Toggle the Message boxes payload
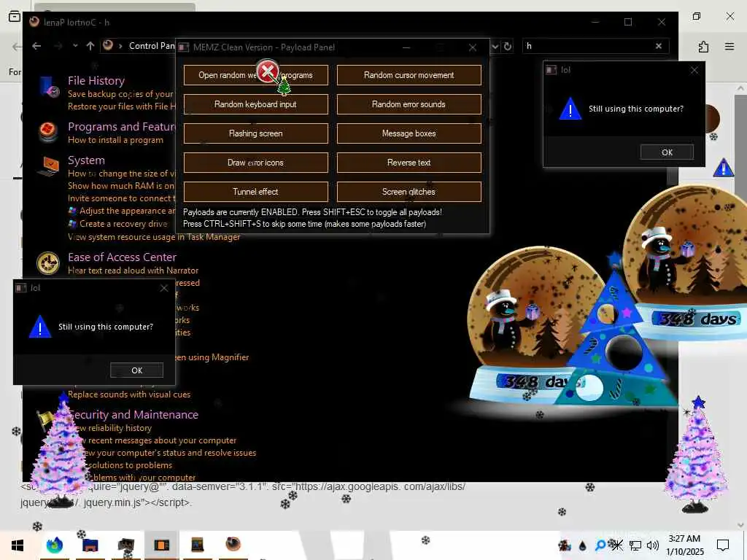The width and height of the screenshot is (747, 560). (x=409, y=133)
